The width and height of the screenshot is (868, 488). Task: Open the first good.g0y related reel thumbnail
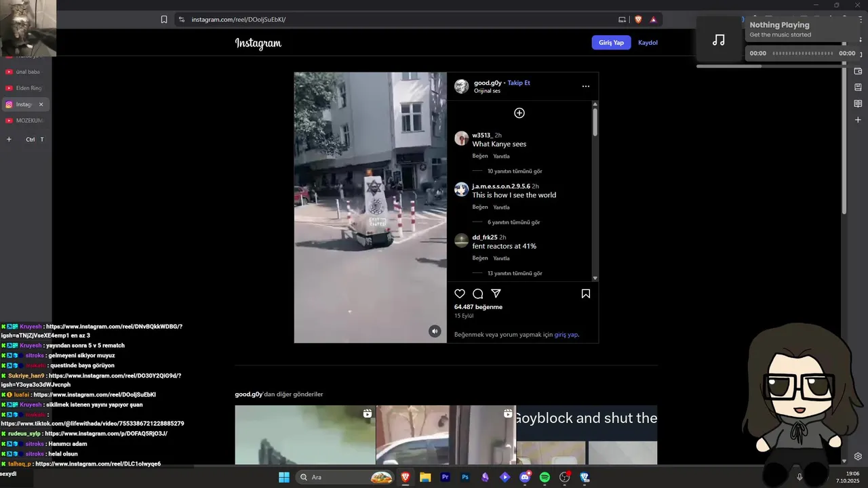coord(305,435)
